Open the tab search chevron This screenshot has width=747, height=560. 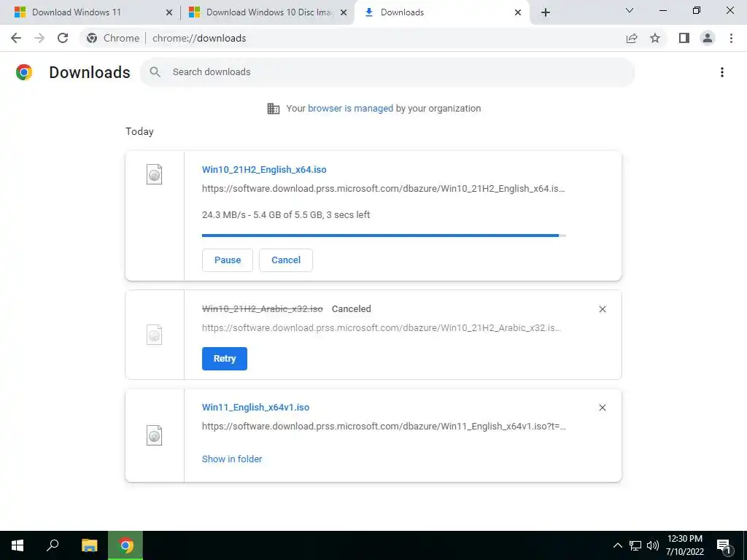coord(630,10)
